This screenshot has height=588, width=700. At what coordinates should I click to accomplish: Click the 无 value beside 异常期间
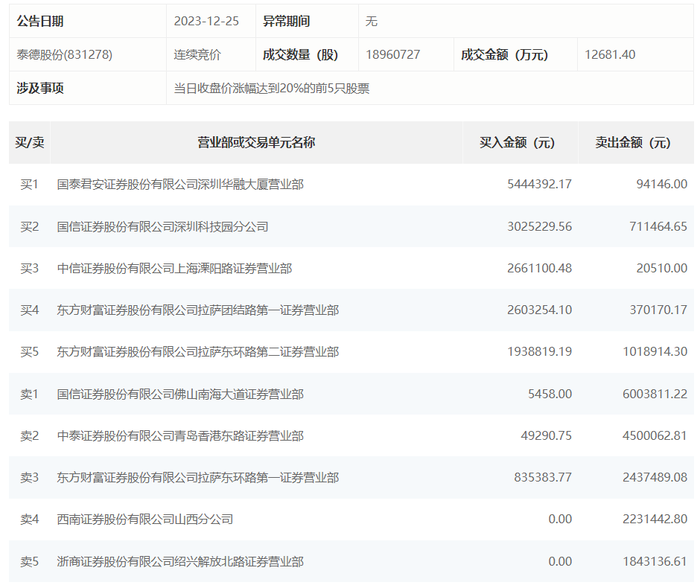coord(371,21)
